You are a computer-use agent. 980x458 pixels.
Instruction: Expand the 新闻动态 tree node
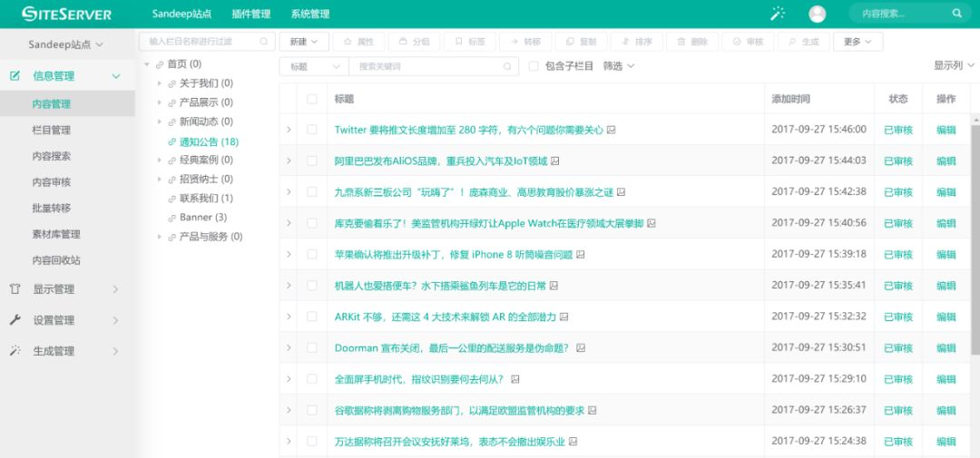(160, 122)
